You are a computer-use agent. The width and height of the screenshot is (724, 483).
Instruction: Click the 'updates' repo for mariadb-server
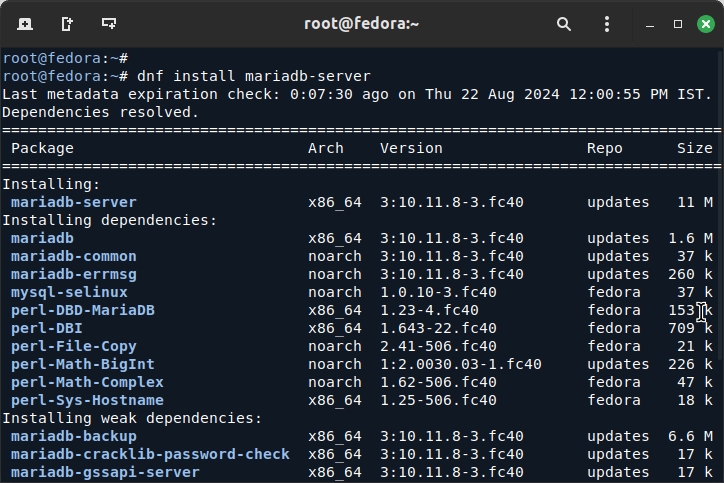pyautogui.click(x=618, y=202)
